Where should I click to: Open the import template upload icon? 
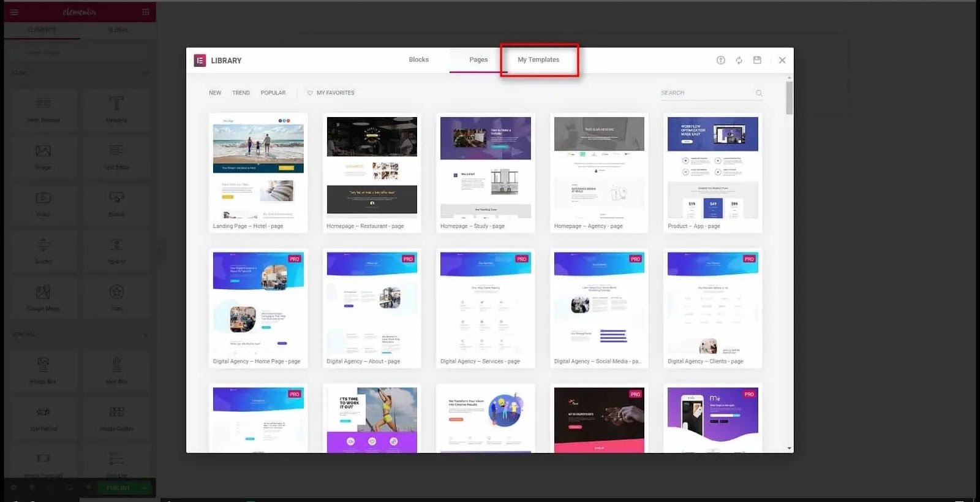click(x=721, y=60)
